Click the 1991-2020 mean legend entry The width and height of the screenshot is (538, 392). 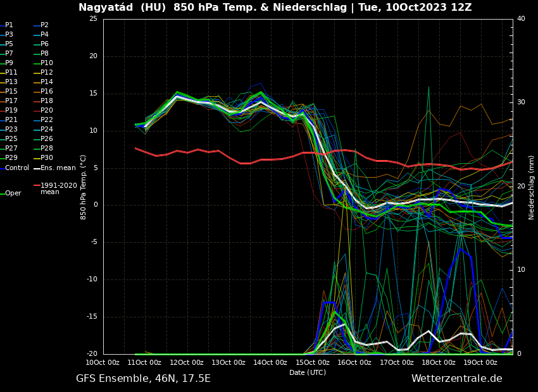coord(58,188)
